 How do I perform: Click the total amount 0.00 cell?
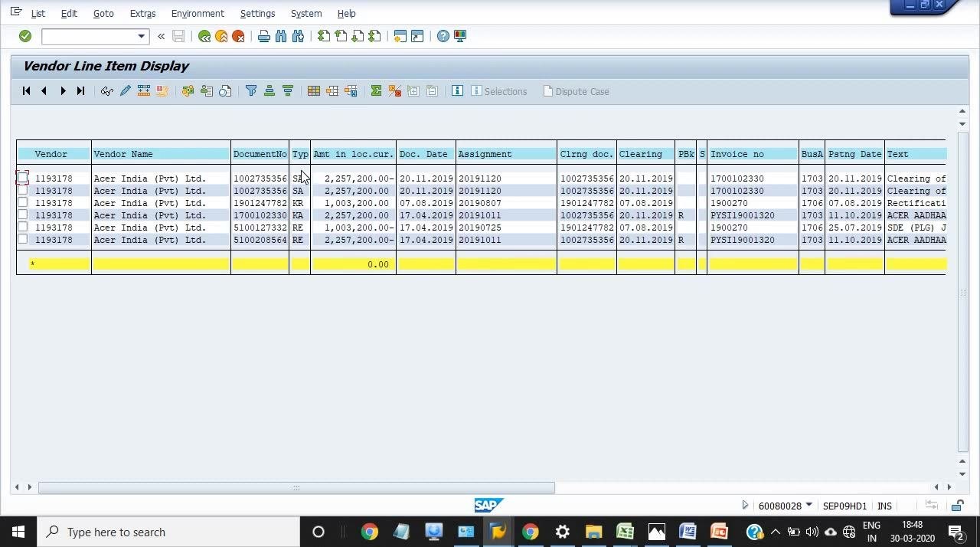[x=353, y=264]
